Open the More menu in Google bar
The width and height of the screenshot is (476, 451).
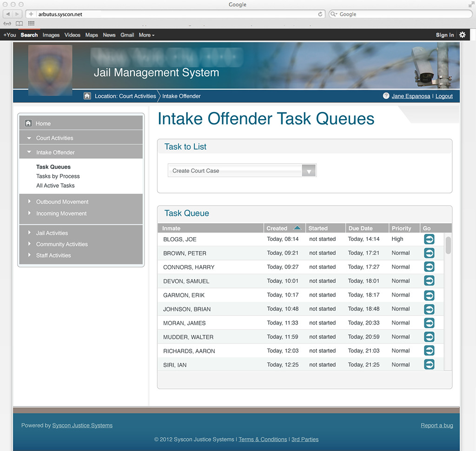click(146, 35)
